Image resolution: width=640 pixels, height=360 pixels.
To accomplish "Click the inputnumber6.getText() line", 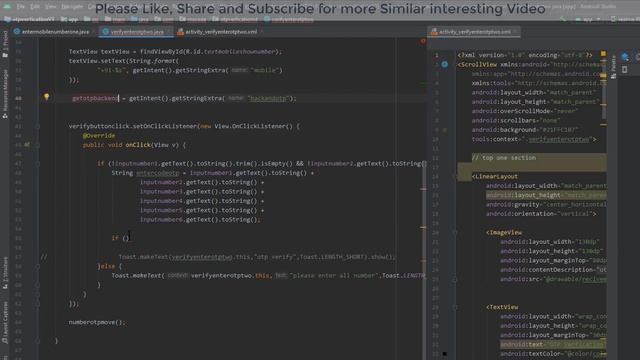I will (200, 220).
